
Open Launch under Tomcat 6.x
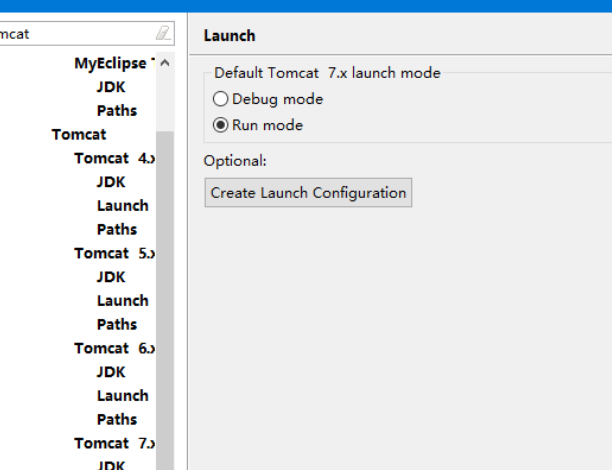[x=123, y=396]
